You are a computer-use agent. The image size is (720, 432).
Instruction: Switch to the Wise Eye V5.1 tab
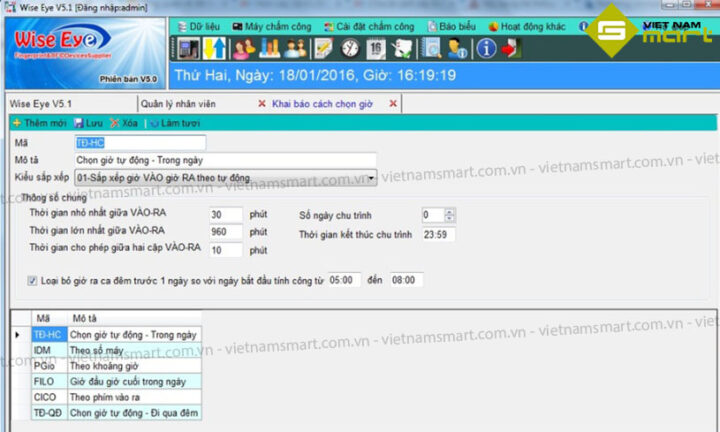point(41,104)
